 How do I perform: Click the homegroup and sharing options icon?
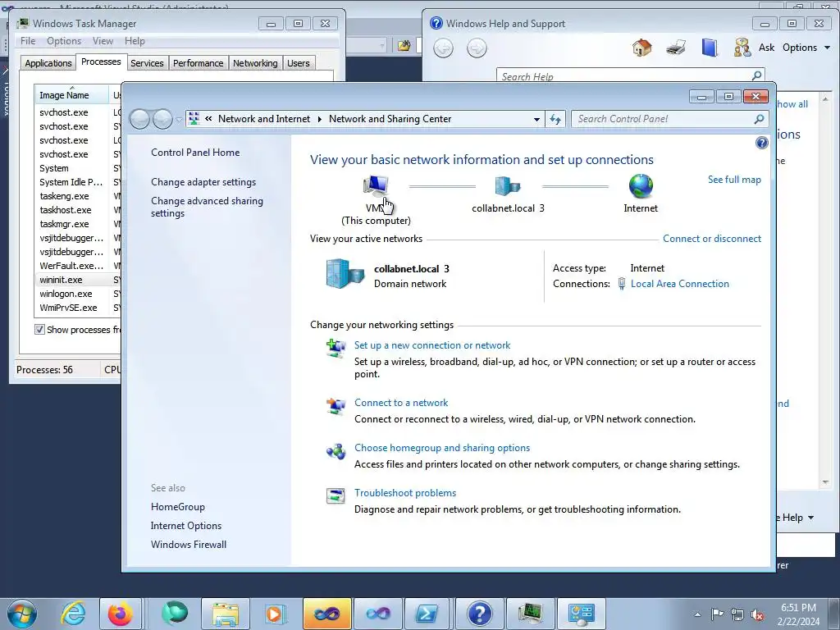click(336, 451)
